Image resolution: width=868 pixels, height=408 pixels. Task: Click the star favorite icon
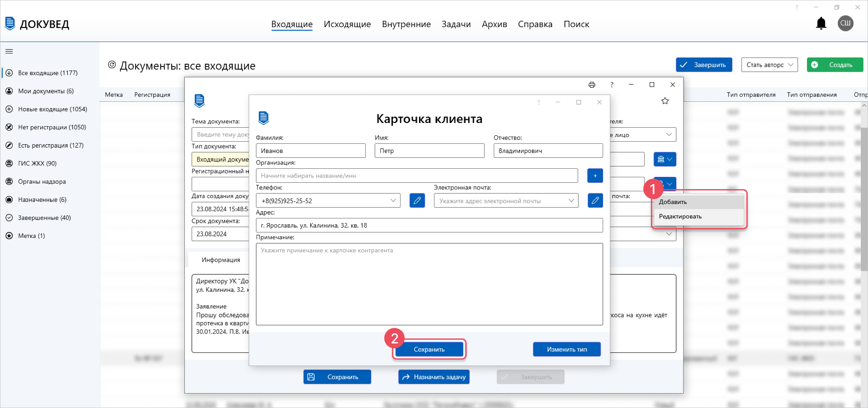pos(665,101)
